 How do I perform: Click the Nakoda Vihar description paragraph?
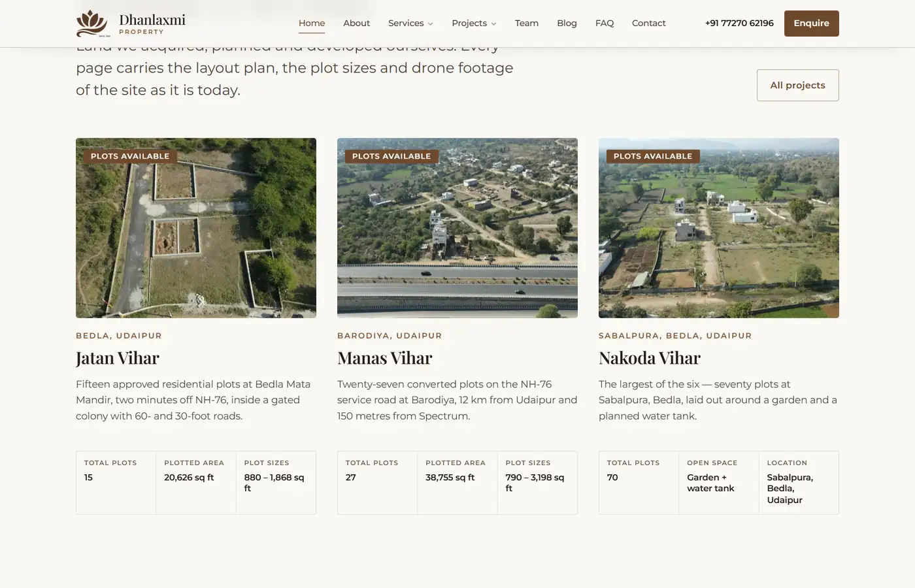click(x=718, y=400)
